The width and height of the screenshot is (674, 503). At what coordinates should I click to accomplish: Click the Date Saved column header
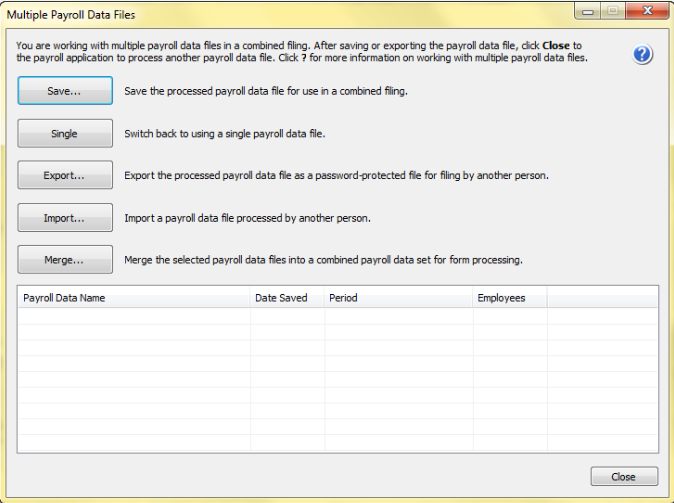tap(287, 298)
